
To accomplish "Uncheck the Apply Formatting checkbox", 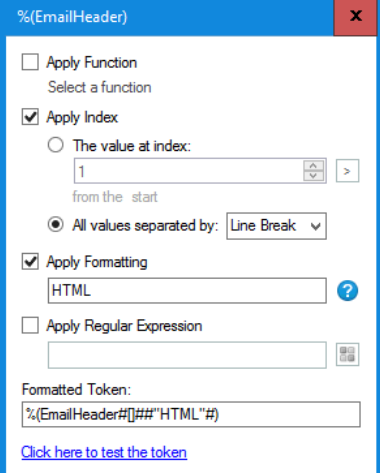I will coord(30,262).
